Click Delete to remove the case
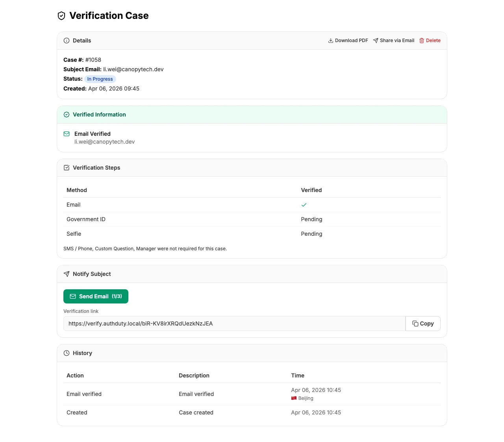Screen dimensions: 504x442 (430, 40)
